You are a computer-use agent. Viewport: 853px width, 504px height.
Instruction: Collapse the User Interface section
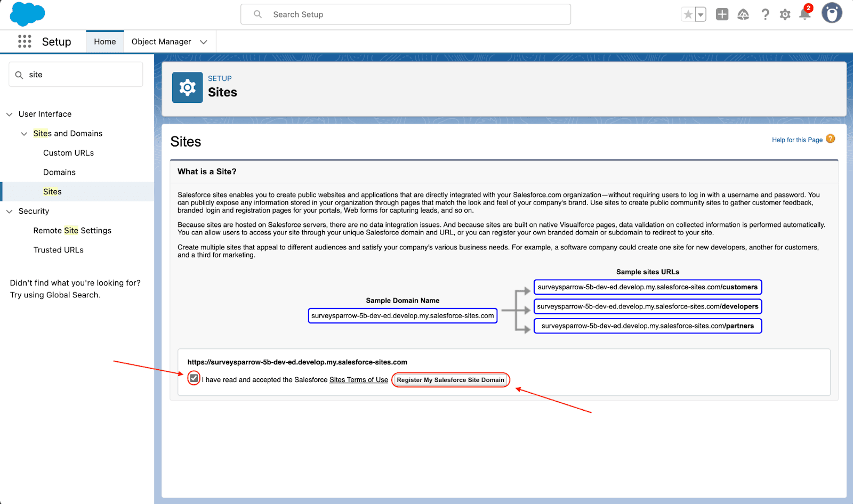pyautogui.click(x=9, y=114)
